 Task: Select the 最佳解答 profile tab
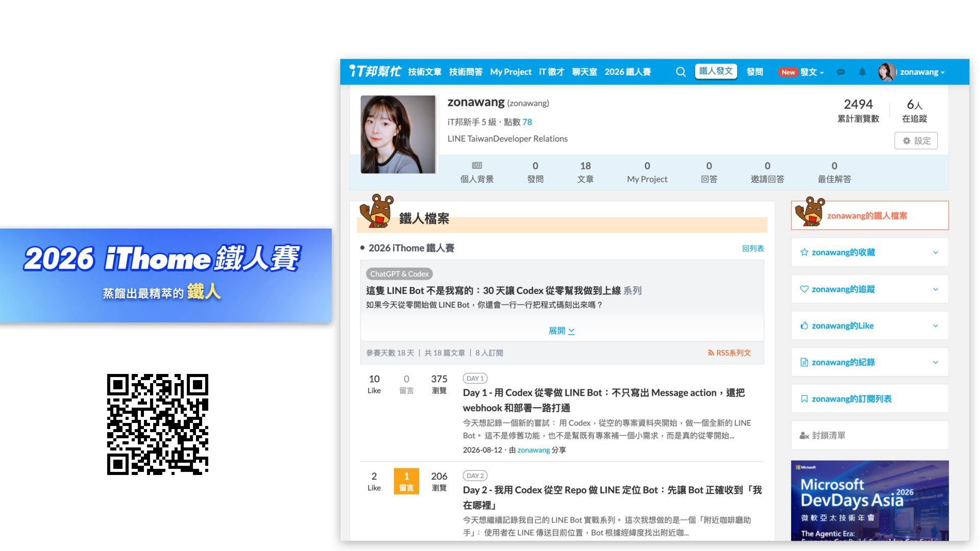pos(835,172)
